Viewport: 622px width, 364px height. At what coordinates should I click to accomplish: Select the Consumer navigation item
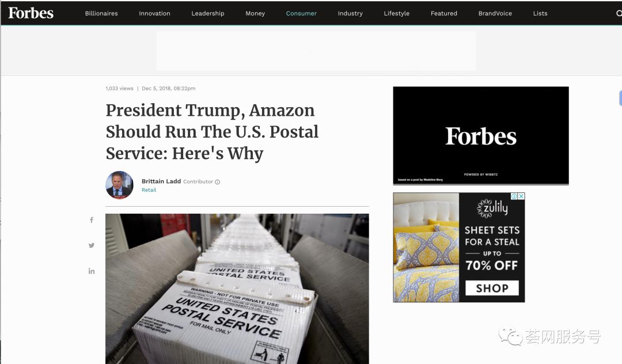coord(301,13)
